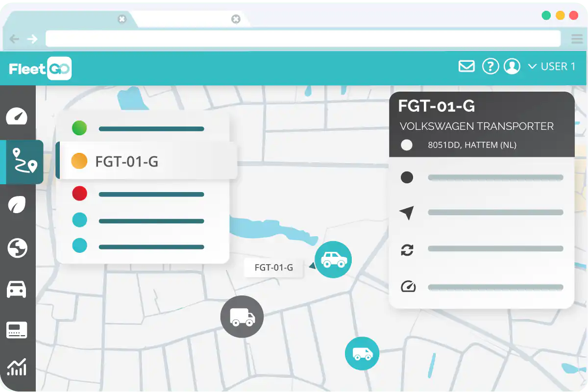Open the vehicles car sidebar icon
Image resolution: width=588 pixels, height=392 pixels.
17,289
